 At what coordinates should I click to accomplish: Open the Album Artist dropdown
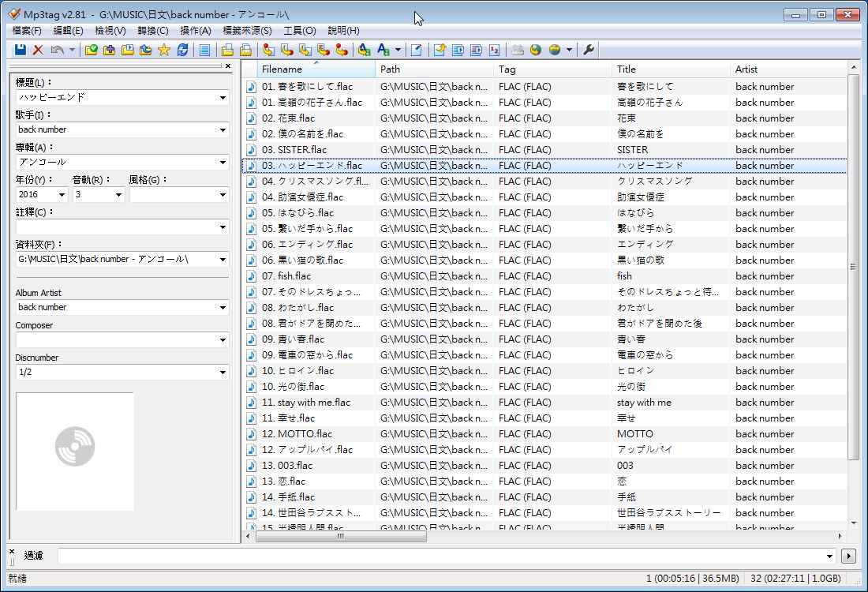tap(223, 307)
